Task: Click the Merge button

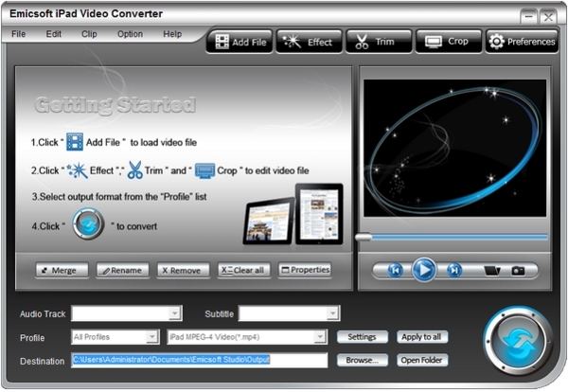Action: tap(62, 270)
